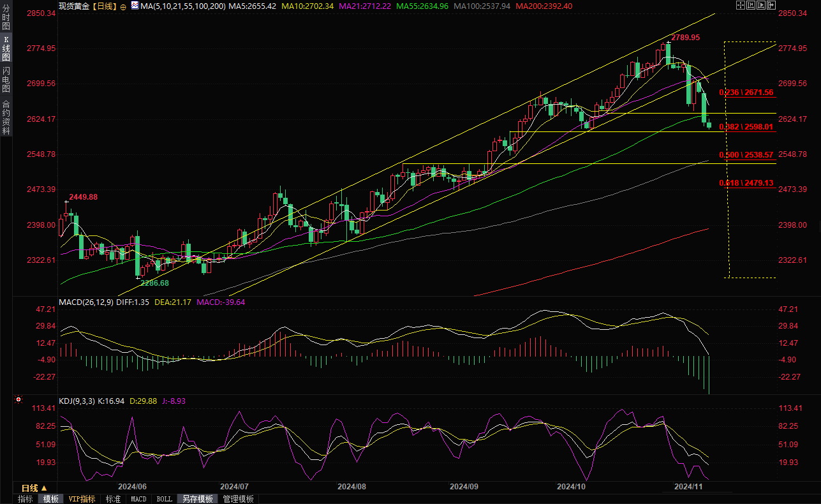Click the DIFF:1.35 value
Screen dimensions: 821x504
click(133, 302)
